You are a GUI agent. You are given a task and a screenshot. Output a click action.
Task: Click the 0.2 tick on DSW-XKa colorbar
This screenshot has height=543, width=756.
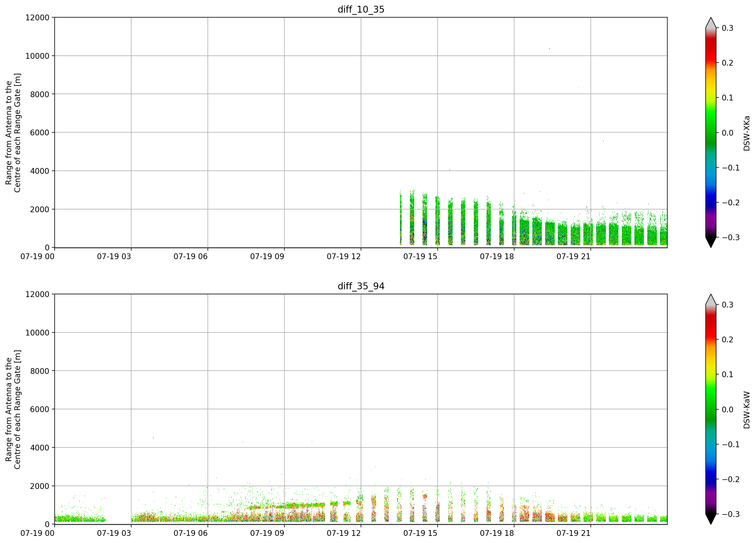coord(728,63)
